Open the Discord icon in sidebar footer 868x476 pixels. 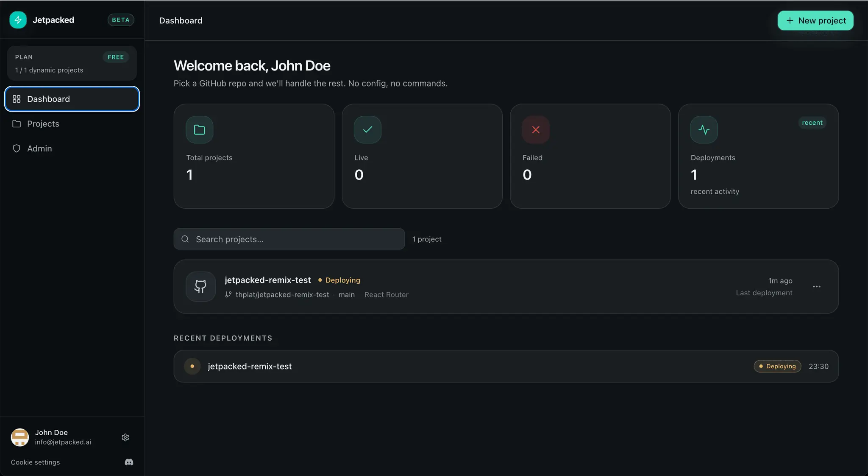tap(129, 462)
